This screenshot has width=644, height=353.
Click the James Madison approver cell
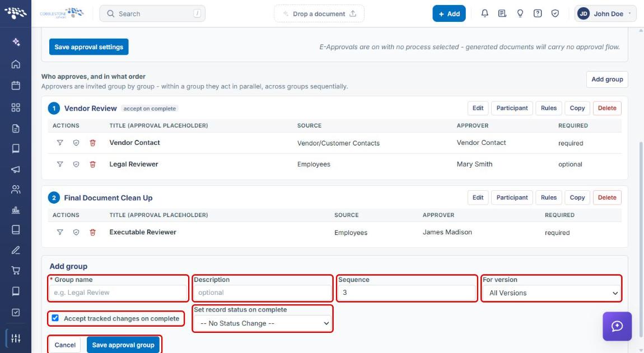(x=447, y=232)
